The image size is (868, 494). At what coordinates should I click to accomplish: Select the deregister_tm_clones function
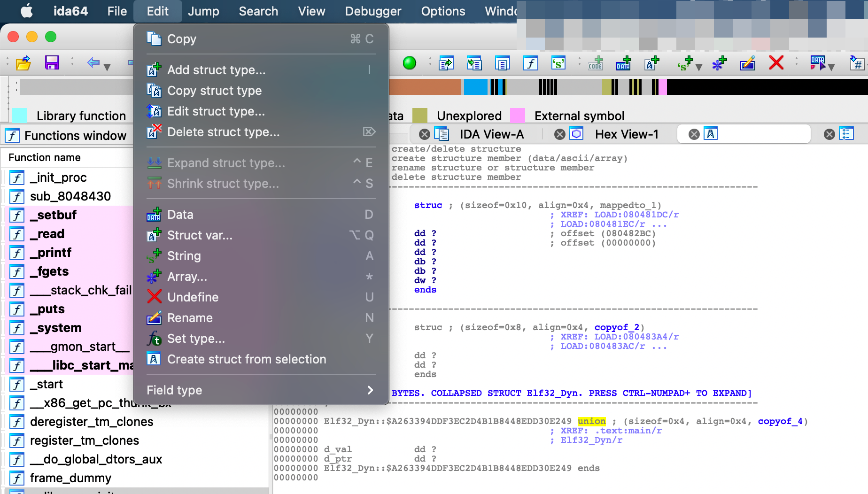(92, 422)
